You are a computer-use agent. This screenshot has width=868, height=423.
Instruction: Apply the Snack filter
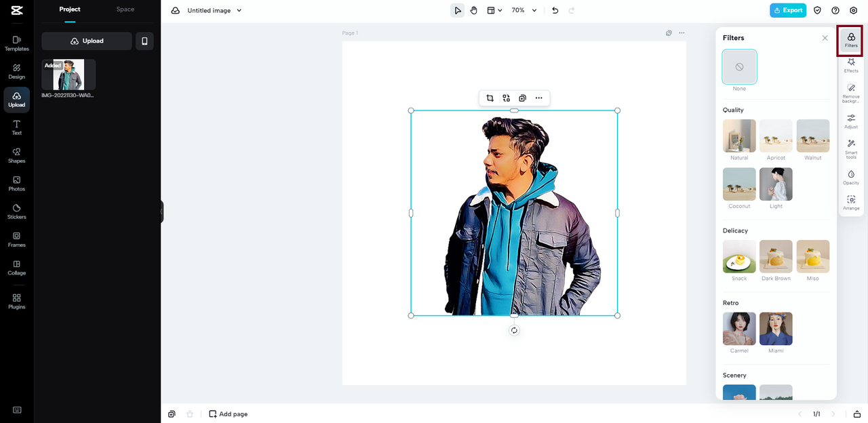(739, 256)
